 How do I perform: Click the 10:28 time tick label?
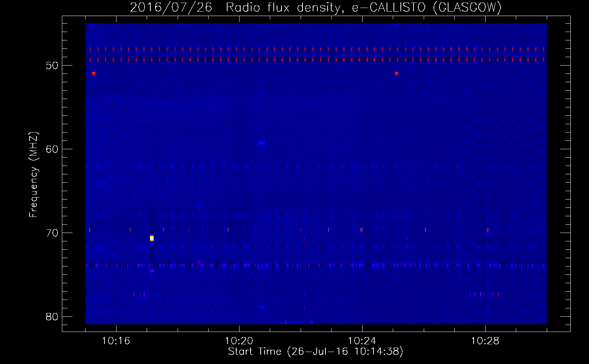point(485,341)
